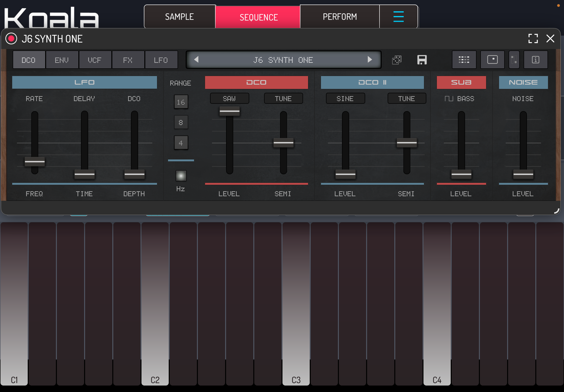Toggle the Hz switch under Range

pyautogui.click(x=181, y=176)
